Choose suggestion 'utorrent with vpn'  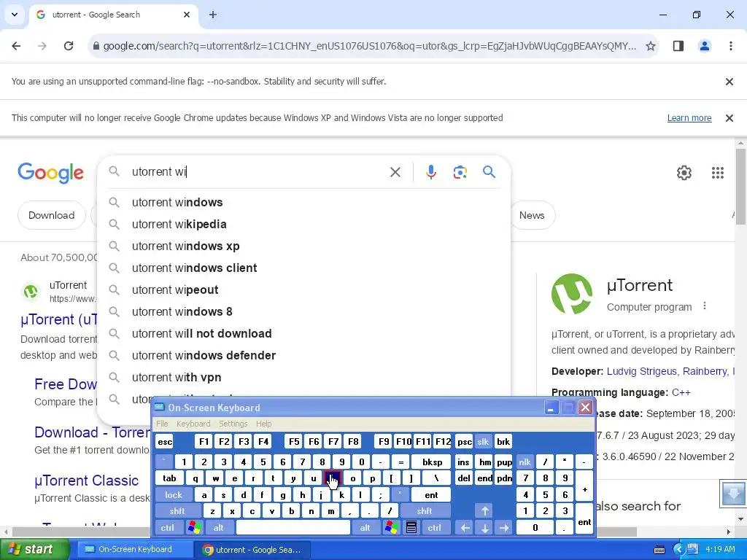click(303, 378)
